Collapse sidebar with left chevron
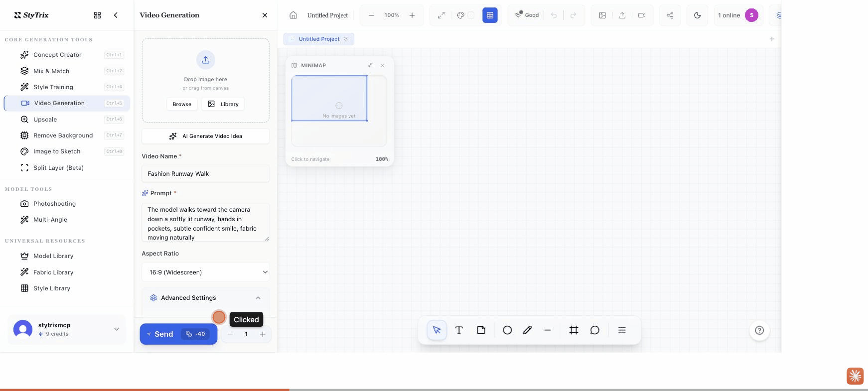Screen dimensions: 868x391 (116, 15)
